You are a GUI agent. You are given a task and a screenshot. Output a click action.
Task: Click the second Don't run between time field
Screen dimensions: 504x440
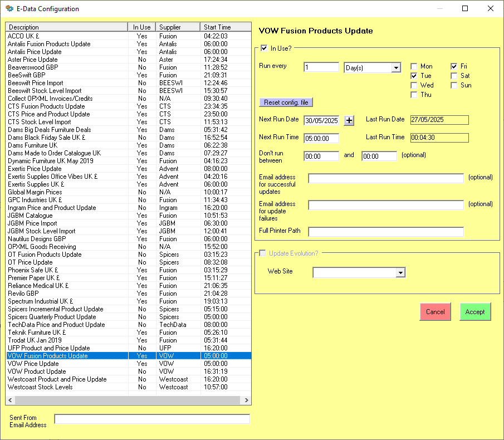pos(379,156)
